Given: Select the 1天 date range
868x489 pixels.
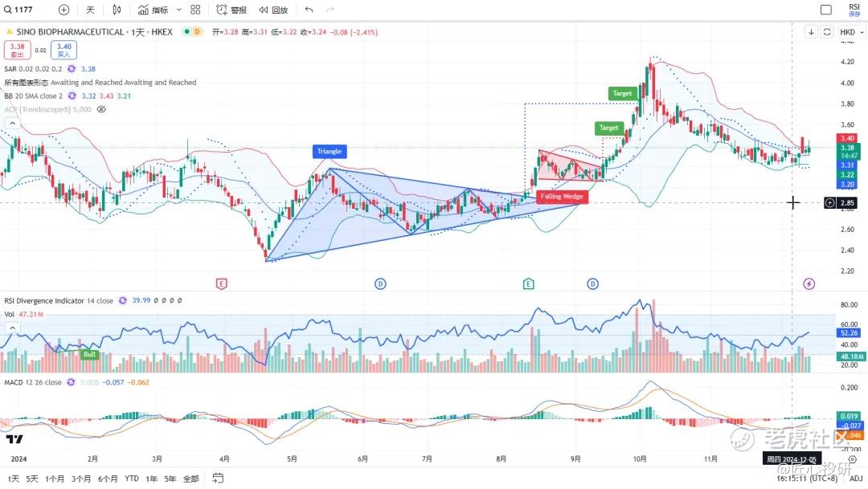Looking at the screenshot, I should coord(14,479).
